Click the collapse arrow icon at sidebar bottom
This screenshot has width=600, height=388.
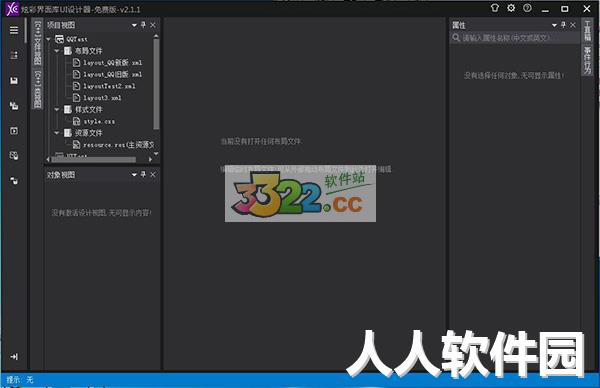coord(14,357)
